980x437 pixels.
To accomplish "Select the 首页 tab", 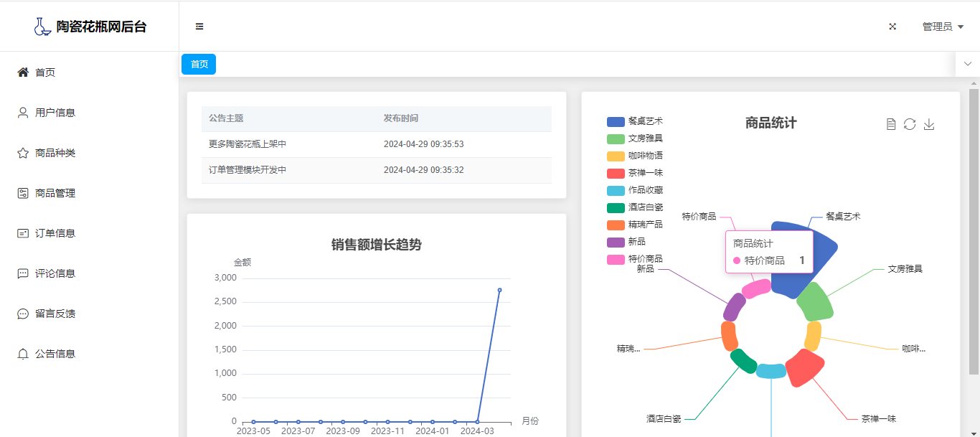I will 199,64.
